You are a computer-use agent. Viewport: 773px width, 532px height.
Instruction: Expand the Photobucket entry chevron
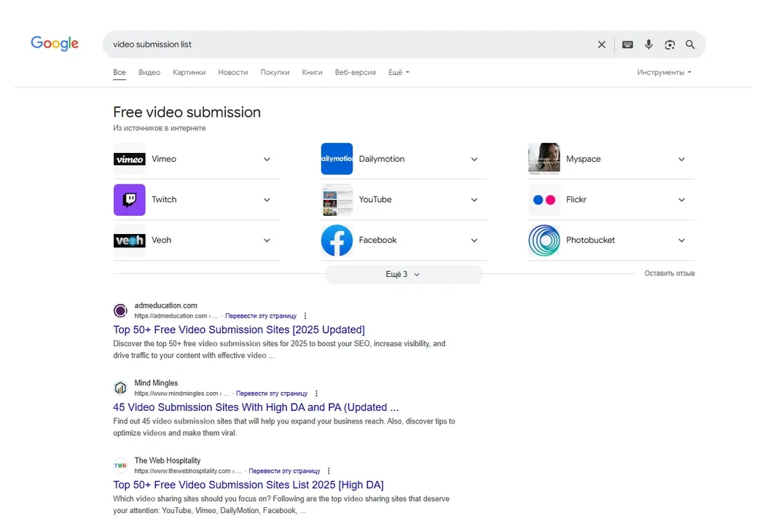coord(681,240)
